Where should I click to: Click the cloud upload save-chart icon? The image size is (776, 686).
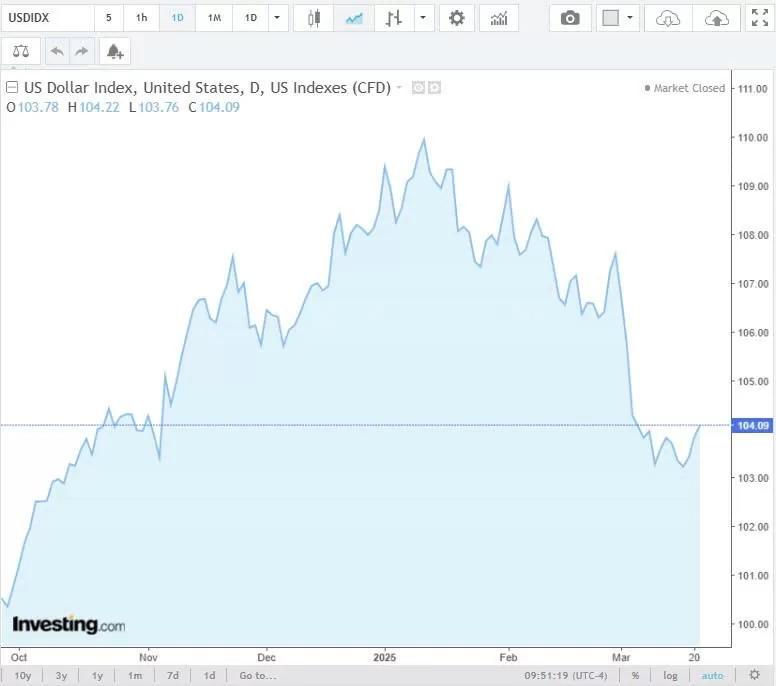coord(716,18)
